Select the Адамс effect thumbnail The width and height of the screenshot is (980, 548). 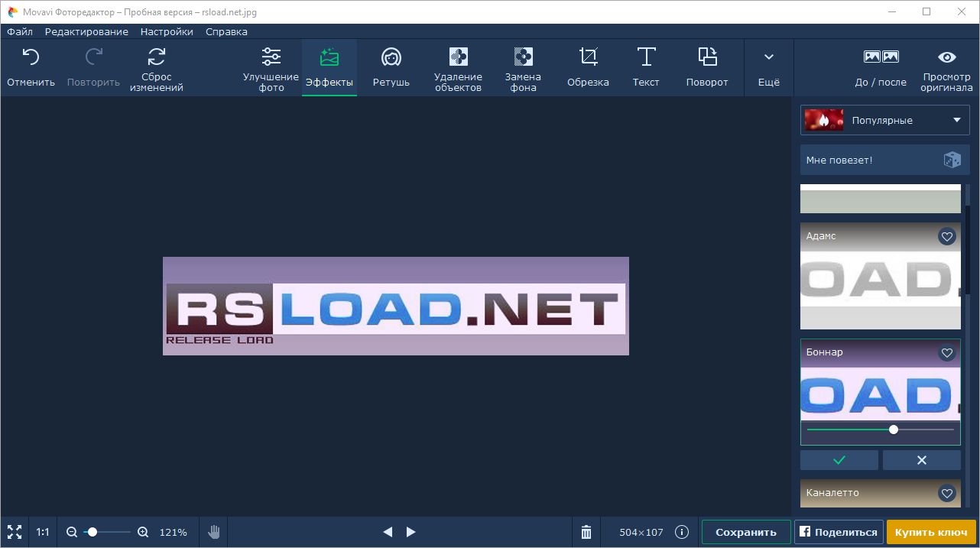(881, 276)
